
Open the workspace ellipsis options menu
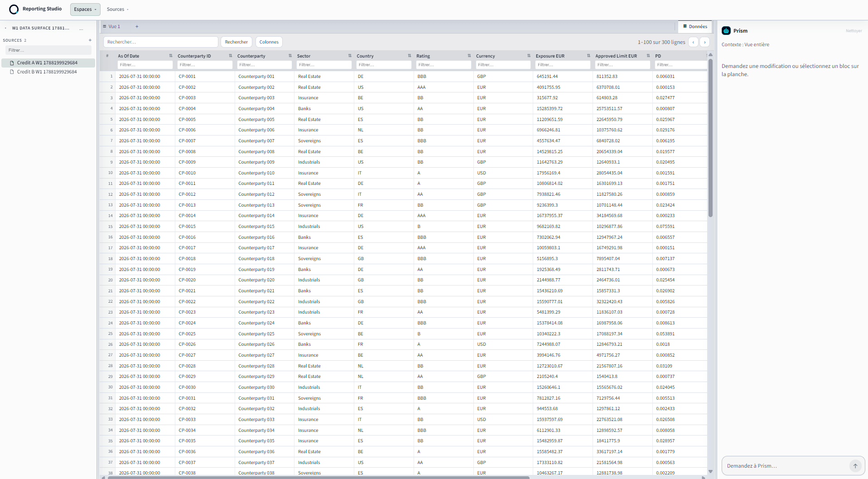pos(81,28)
